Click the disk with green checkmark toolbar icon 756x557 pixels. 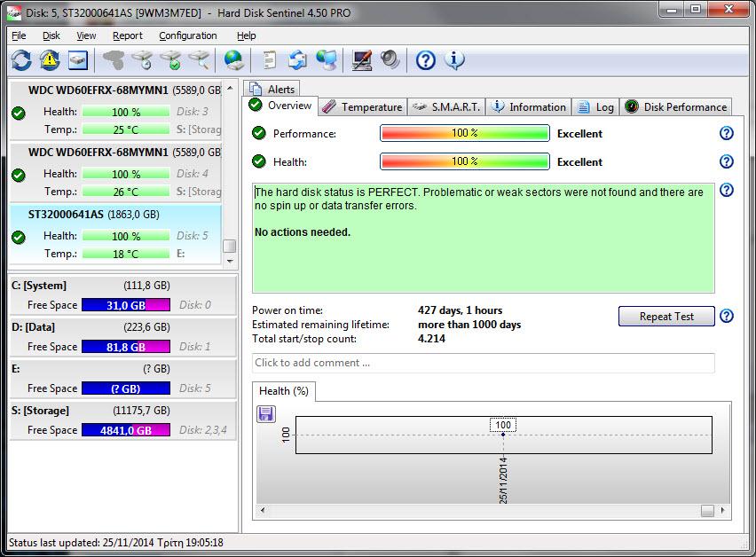[170, 60]
